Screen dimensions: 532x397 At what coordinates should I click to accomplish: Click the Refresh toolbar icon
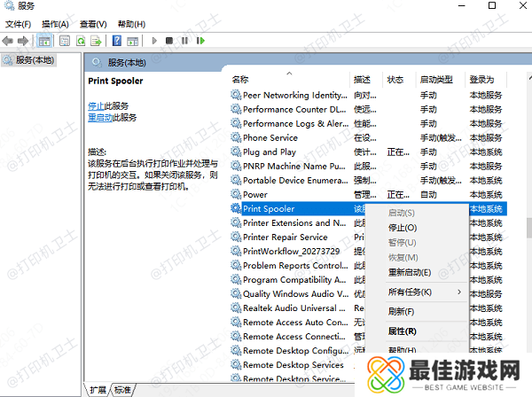81,41
